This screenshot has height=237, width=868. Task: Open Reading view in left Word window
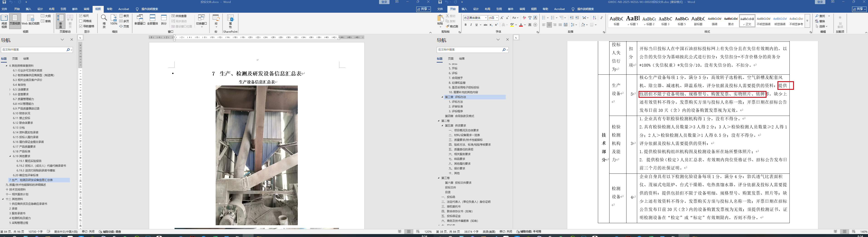click(x=4, y=21)
